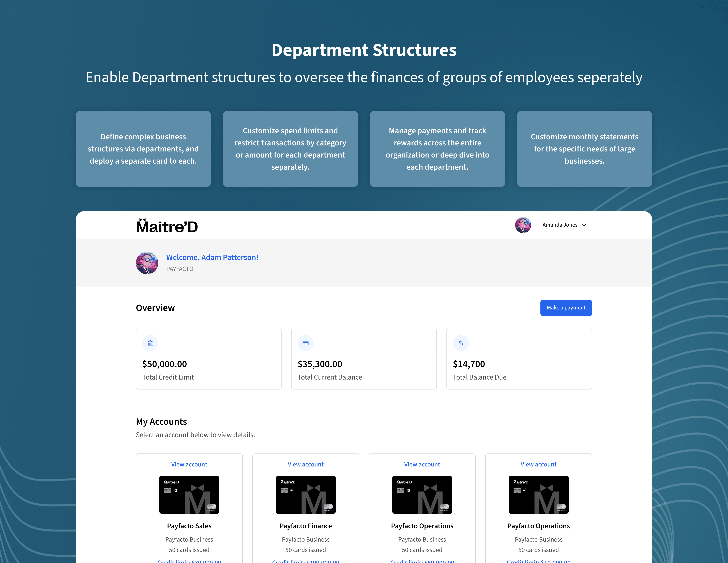Open View account link for Payfacto Finance
728x563 pixels.
coord(305,464)
